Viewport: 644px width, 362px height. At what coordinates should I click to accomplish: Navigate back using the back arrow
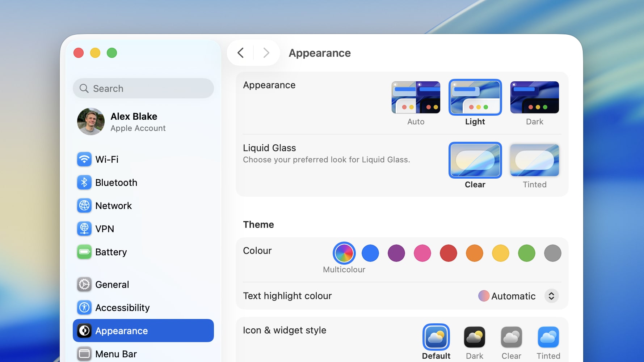240,53
